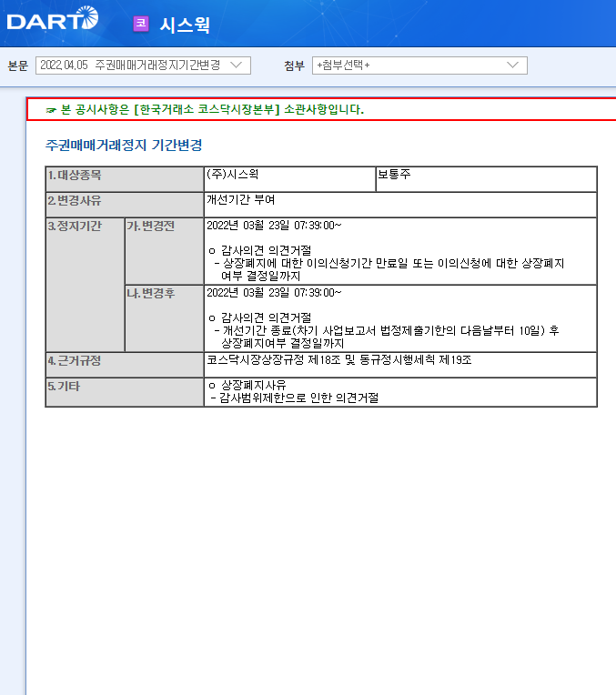Click the 5.기타 row label

point(125,392)
